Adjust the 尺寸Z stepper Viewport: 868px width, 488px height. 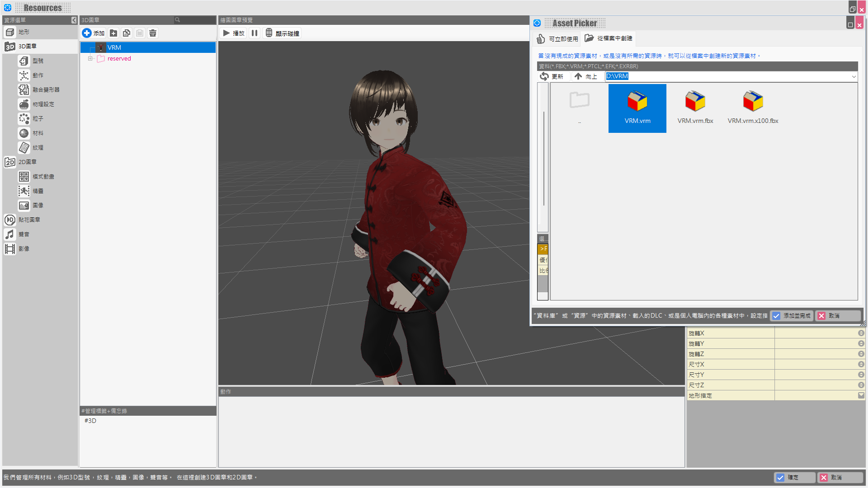click(x=861, y=385)
